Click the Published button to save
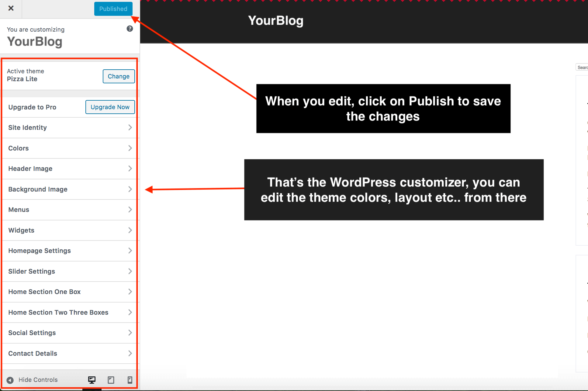 [113, 9]
